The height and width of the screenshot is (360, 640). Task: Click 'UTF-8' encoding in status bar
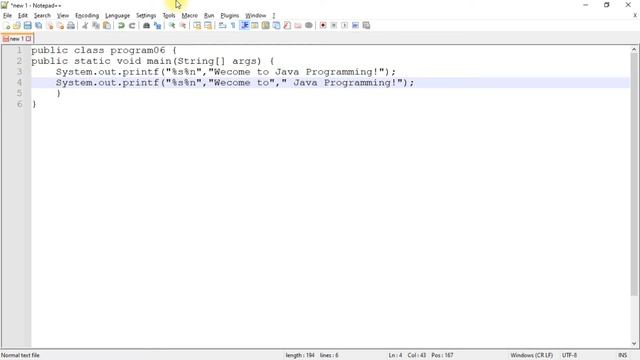coord(569,356)
